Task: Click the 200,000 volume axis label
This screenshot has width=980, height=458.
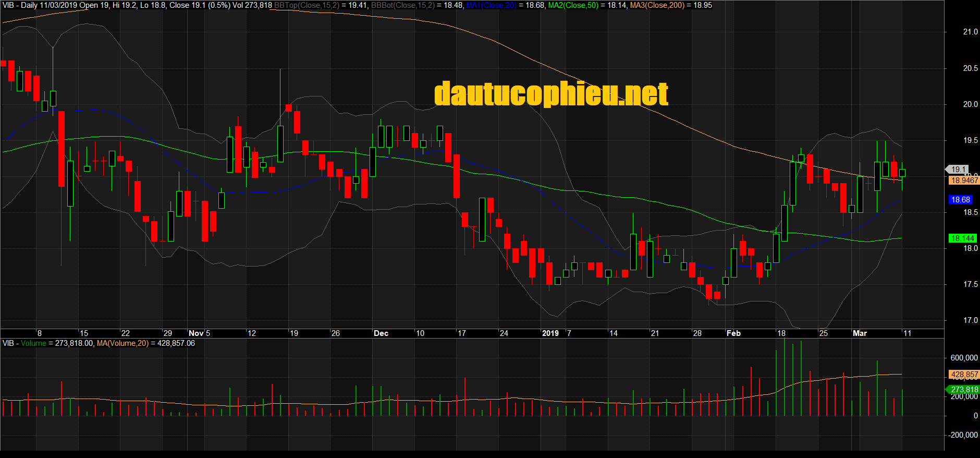Action: [x=964, y=396]
